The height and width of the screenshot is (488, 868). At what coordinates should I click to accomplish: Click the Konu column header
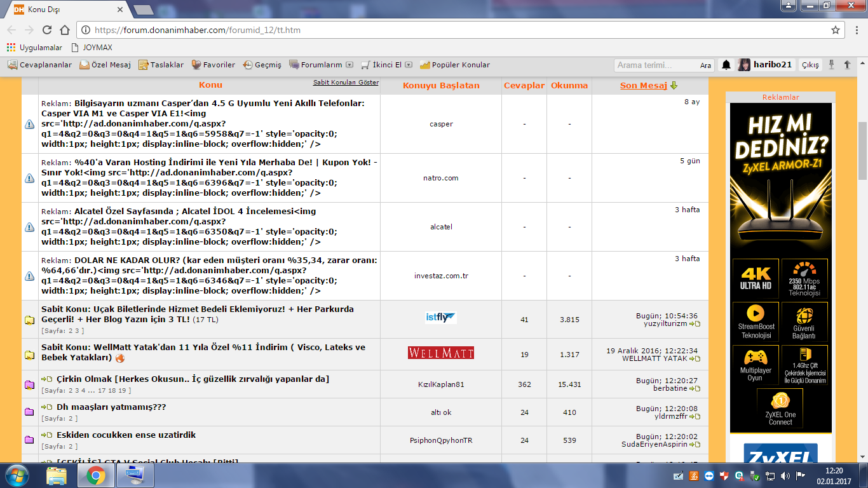210,85
